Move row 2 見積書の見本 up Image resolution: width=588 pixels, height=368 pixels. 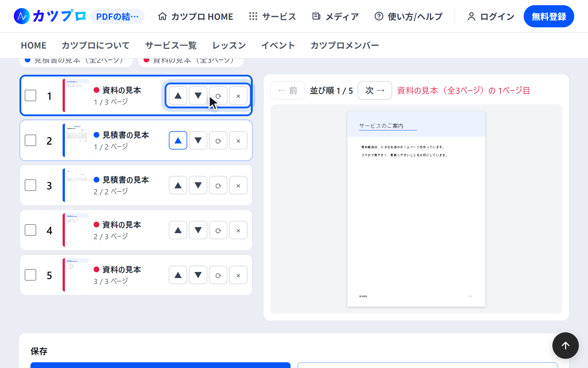pos(178,141)
